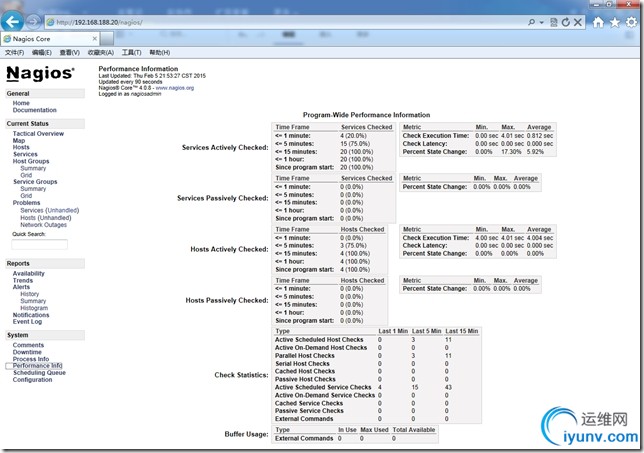This screenshot has height=453, width=644.
Task: Click the Favorites star icon
Action: [615, 22]
